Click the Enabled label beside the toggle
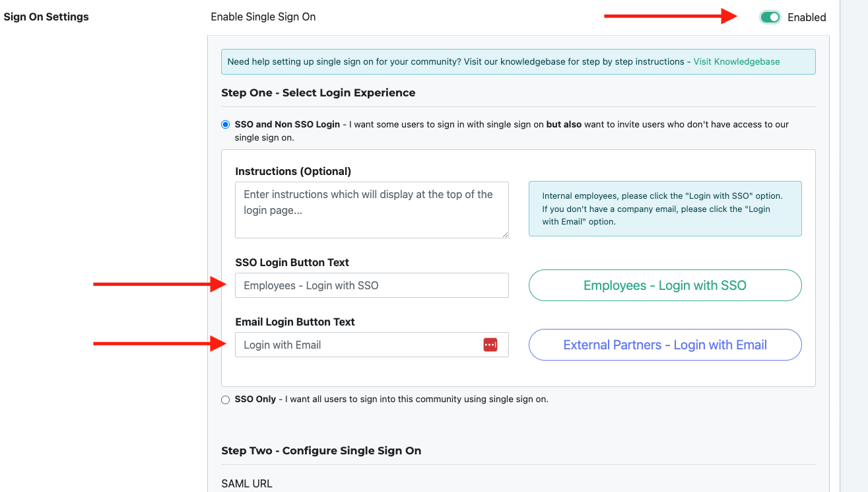This screenshot has width=868, height=492. [808, 17]
